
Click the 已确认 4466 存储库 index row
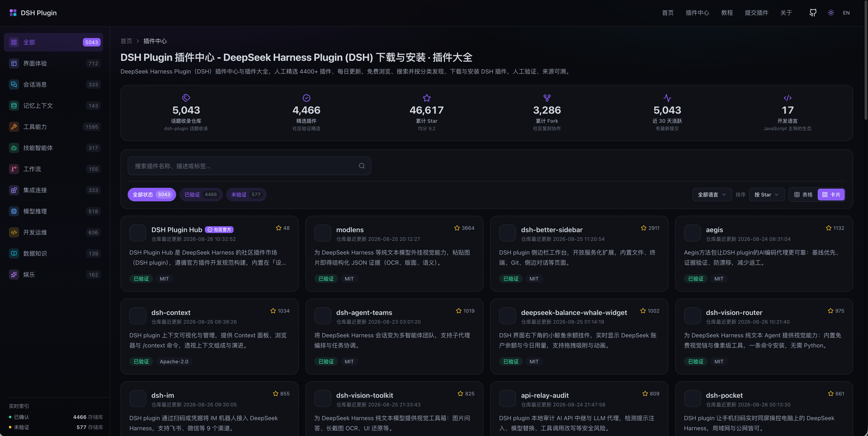pos(56,417)
